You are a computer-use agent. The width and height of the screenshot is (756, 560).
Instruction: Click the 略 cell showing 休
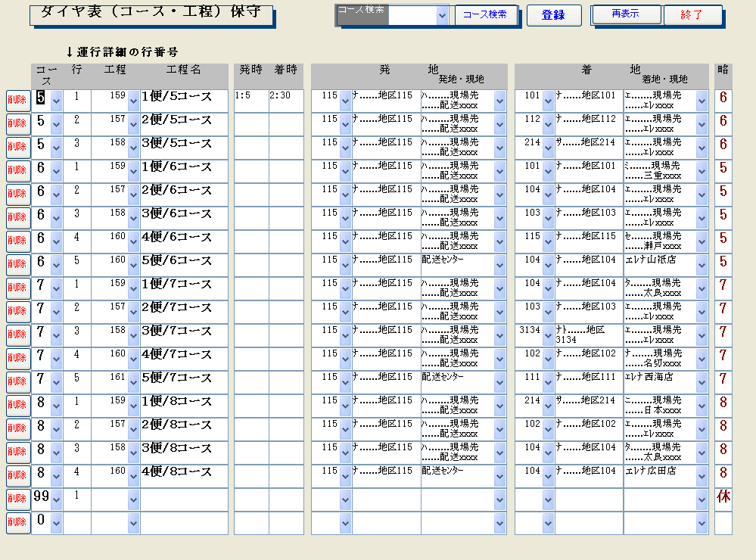click(723, 499)
